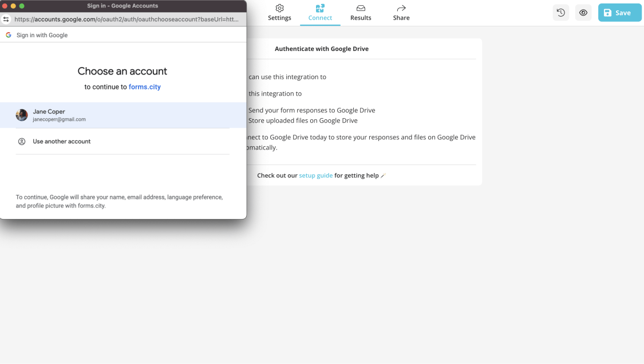This screenshot has width=644, height=364.
Task: Click the site information icon in address bar
Action: coord(6,19)
